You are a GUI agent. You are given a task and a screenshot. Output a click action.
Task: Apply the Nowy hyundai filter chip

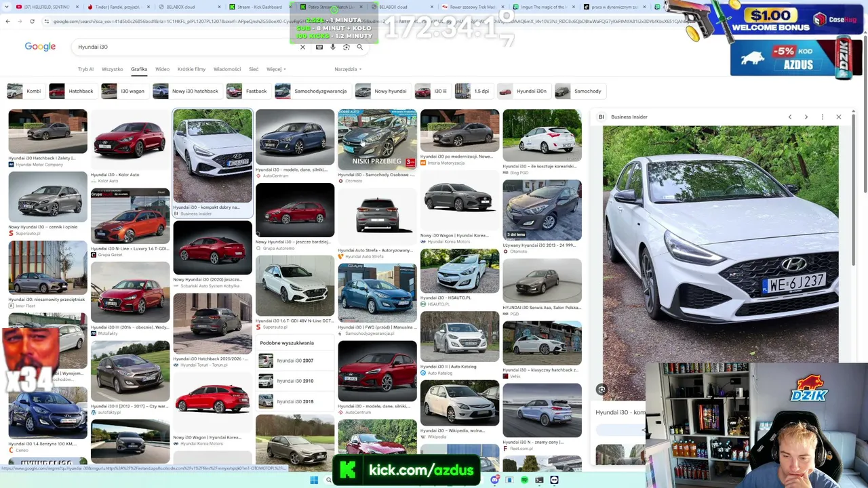tap(382, 91)
